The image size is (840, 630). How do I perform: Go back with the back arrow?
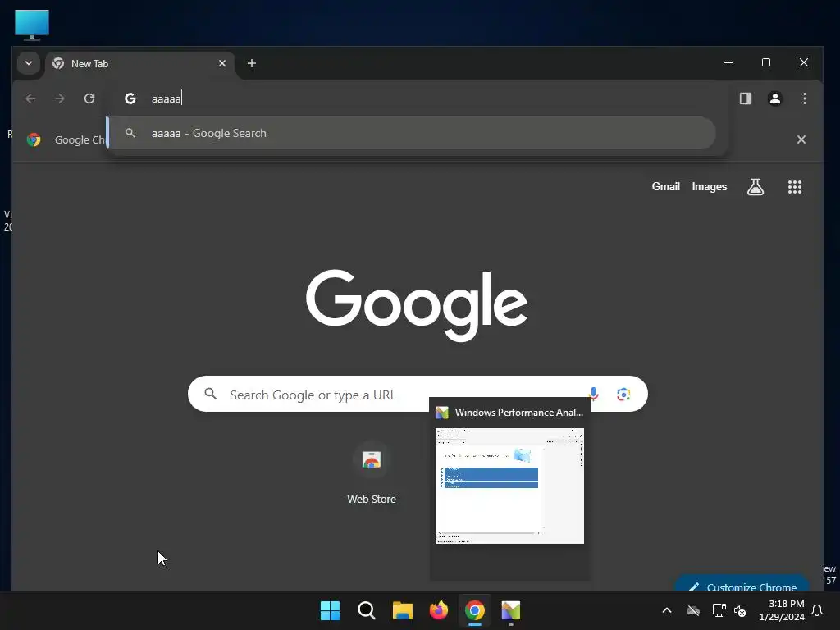(30, 98)
